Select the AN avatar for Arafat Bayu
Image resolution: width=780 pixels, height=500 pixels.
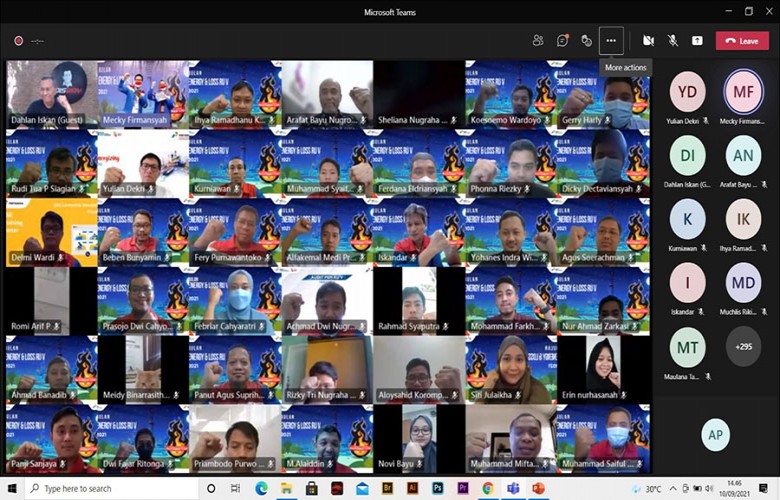click(x=743, y=155)
